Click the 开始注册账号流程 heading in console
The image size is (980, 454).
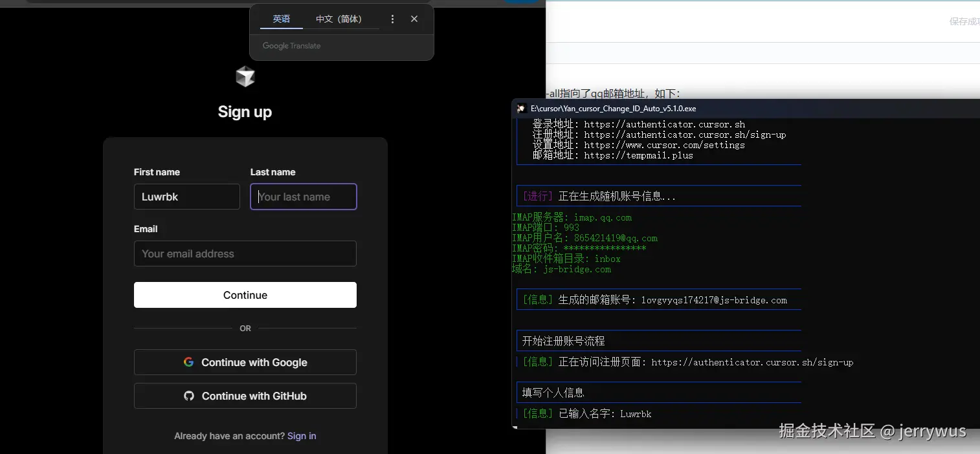[564, 341]
